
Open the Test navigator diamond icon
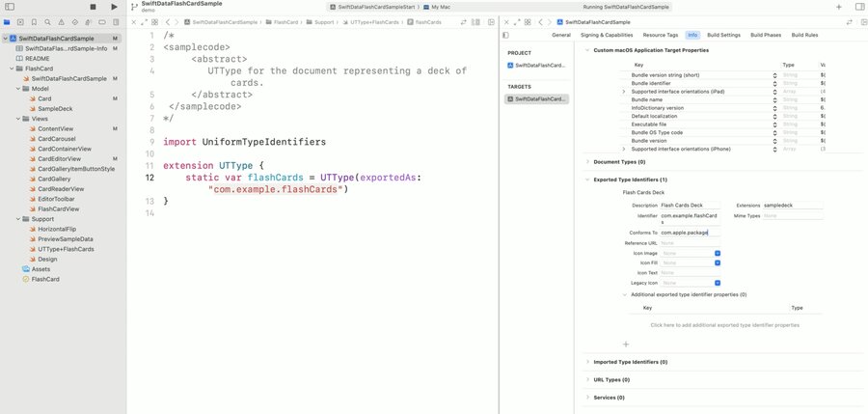(x=74, y=22)
